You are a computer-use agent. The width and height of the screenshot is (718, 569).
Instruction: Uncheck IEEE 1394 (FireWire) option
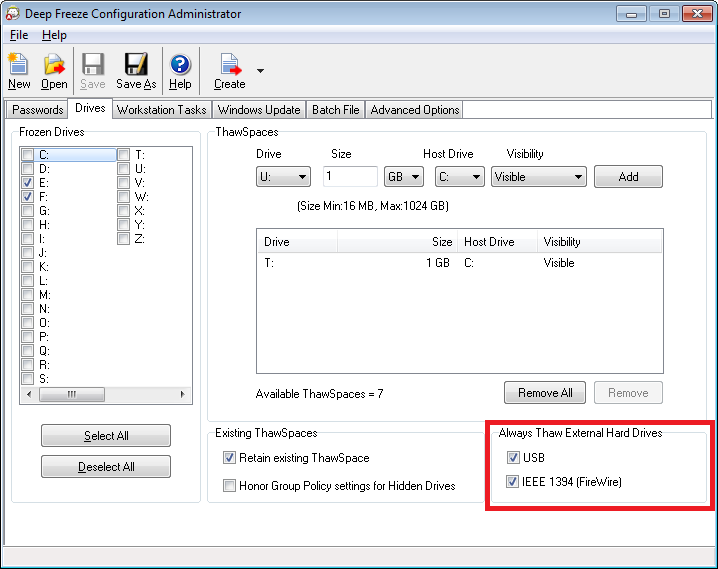tap(514, 482)
